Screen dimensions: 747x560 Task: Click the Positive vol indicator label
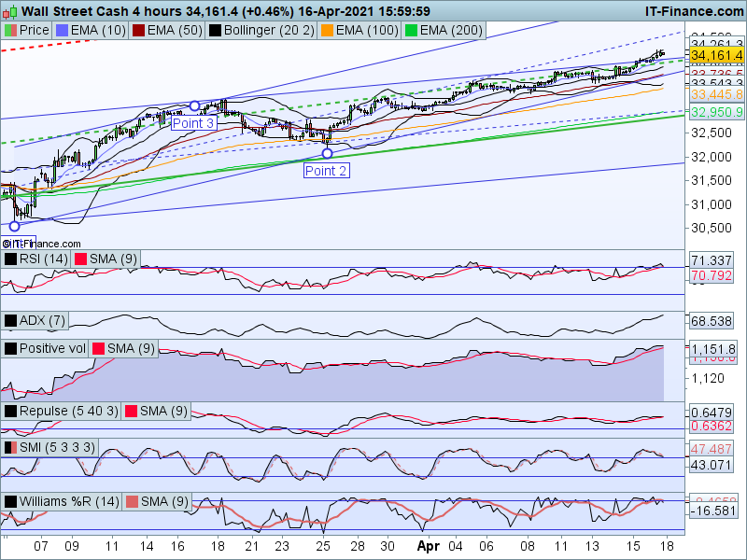tap(52, 348)
